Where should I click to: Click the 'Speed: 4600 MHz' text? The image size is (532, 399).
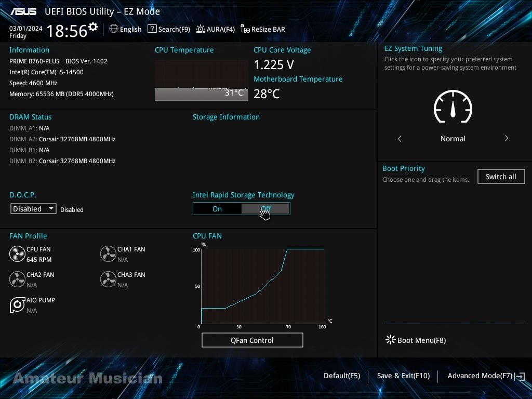coord(33,83)
